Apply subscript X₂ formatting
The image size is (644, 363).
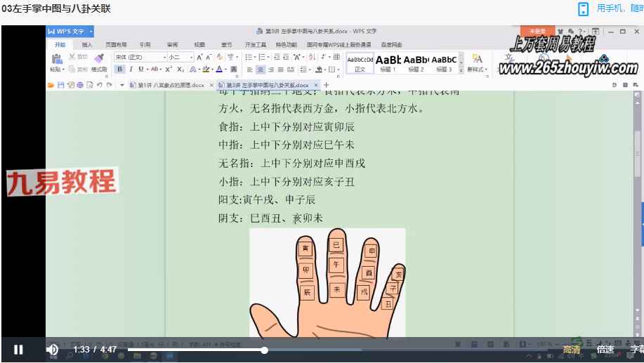(180, 70)
